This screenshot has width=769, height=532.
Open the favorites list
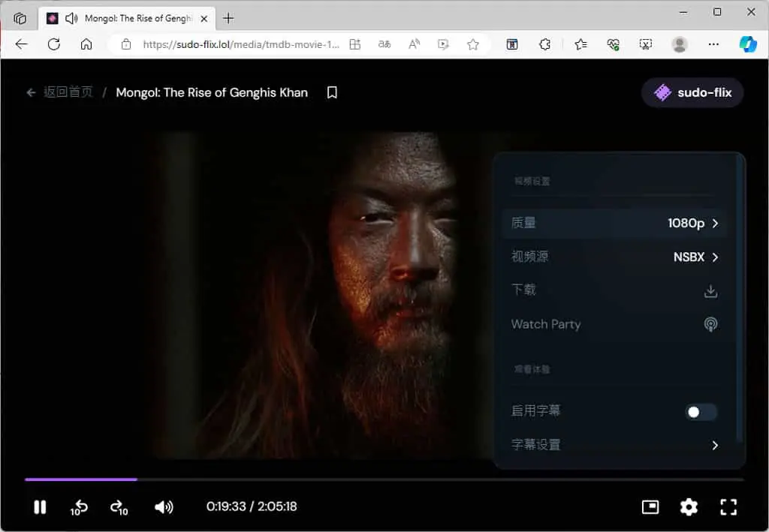coord(581,44)
